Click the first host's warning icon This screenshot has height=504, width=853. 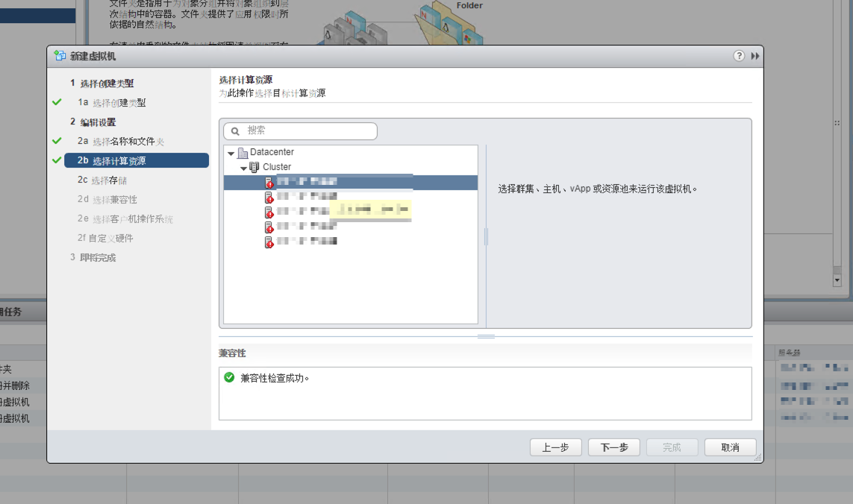(x=269, y=183)
